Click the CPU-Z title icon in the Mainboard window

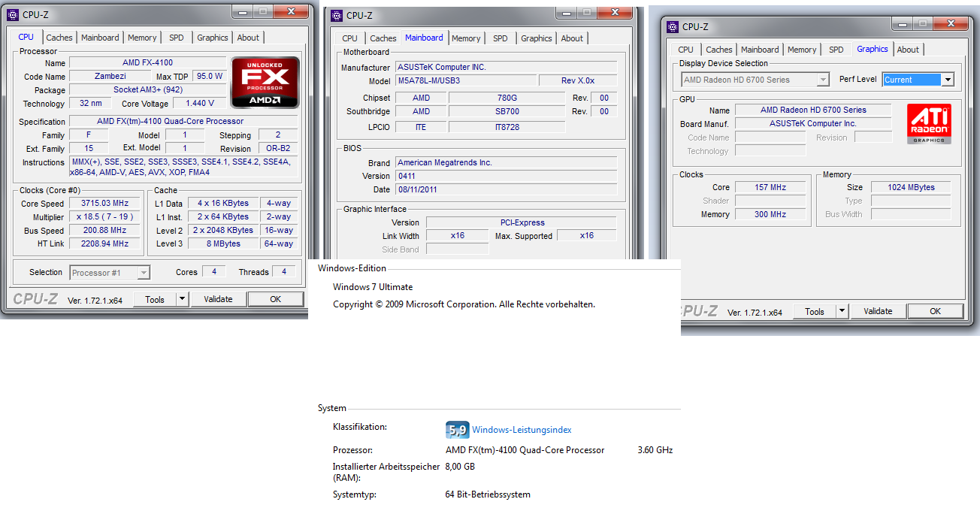point(337,15)
